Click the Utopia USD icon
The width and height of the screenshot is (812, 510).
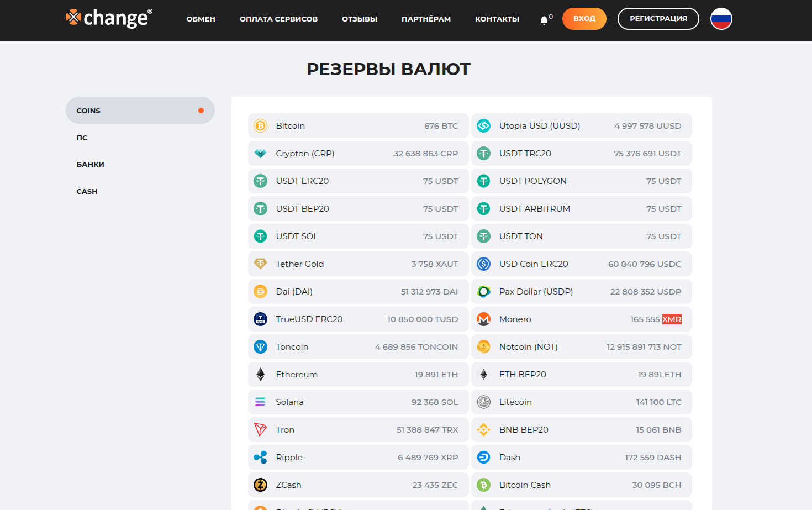(x=484, y=126)
